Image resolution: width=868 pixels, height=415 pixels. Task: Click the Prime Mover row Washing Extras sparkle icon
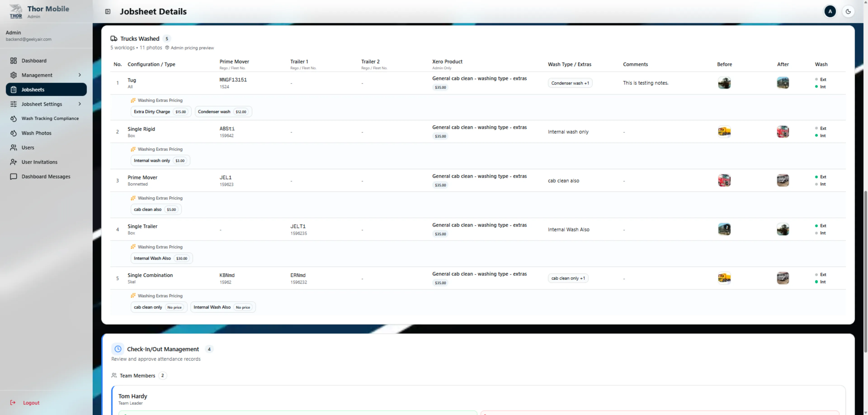(133, 198)
